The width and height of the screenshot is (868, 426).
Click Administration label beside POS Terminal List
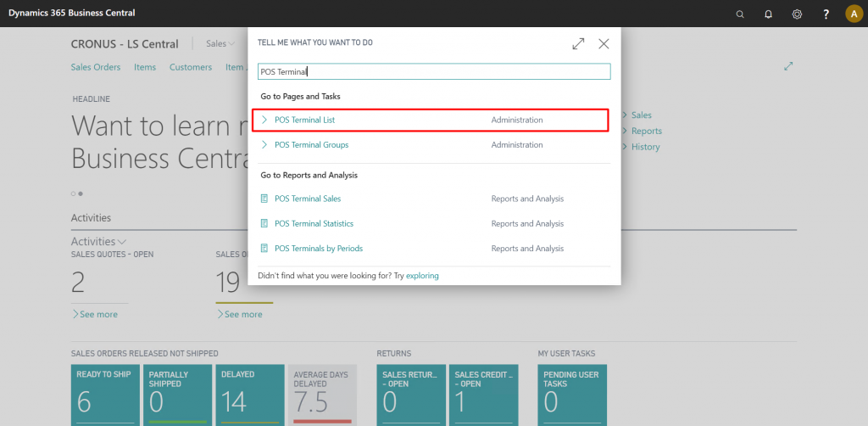click(x=517, y=120)
